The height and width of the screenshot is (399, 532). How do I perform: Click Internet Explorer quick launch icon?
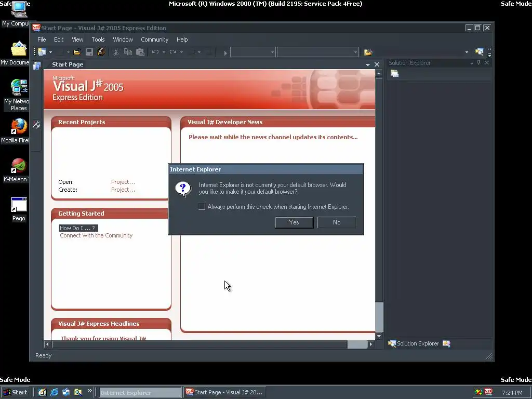(54, 392)
